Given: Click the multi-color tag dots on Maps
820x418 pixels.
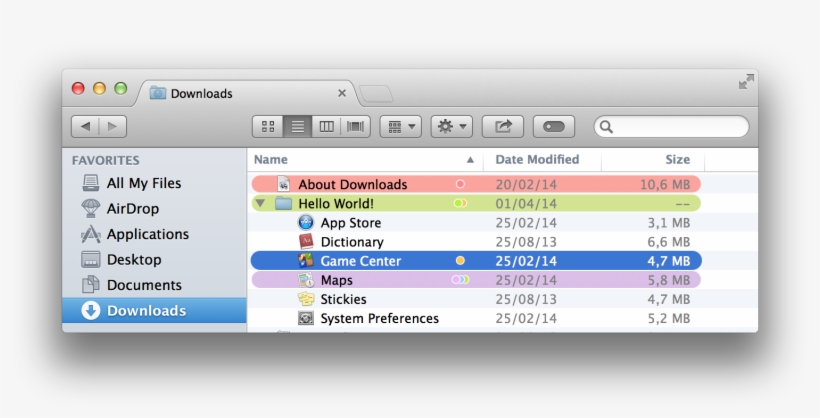Looking at the screenshot, I should pos(460,280).
